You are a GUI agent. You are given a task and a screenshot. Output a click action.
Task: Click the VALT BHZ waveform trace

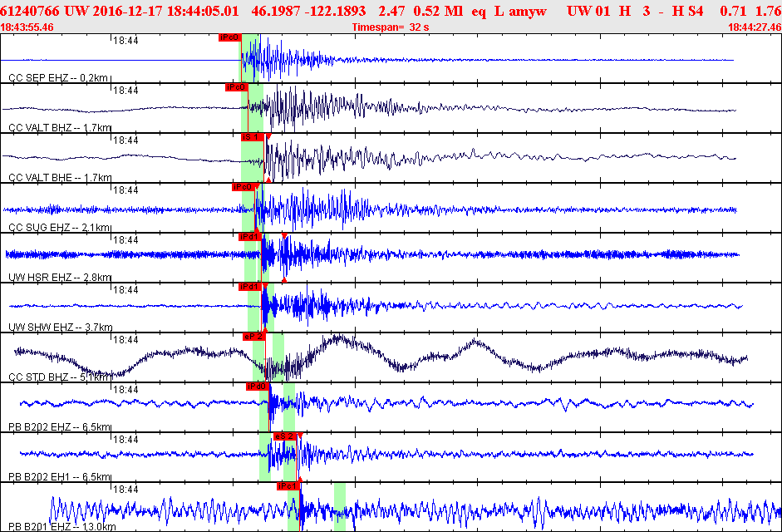(x=369, y=108)
